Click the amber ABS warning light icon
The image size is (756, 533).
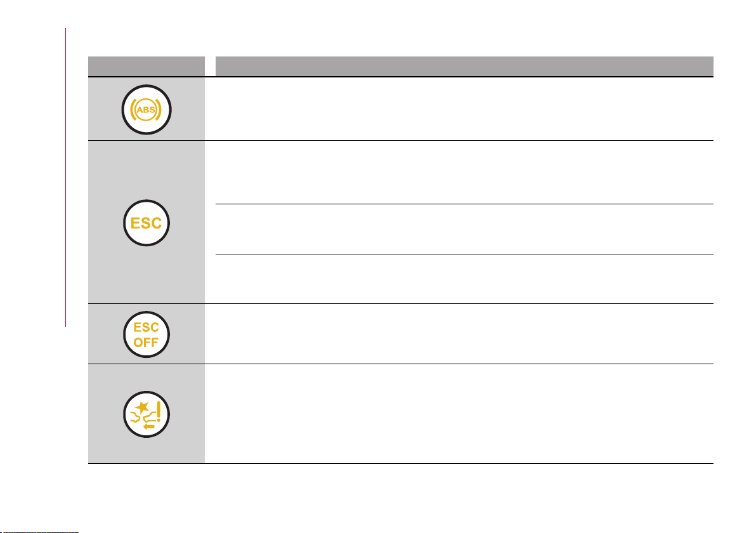146,110
